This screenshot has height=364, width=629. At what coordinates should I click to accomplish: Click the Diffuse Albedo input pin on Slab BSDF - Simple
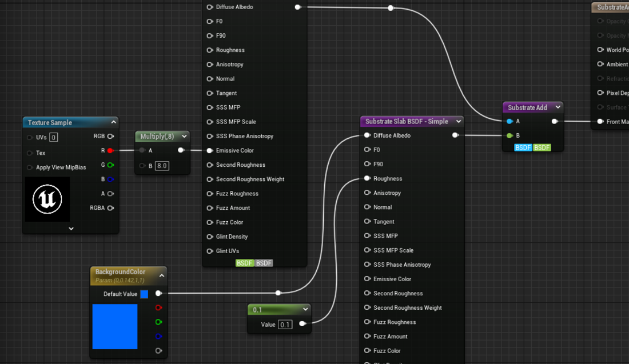coord(367,135)
